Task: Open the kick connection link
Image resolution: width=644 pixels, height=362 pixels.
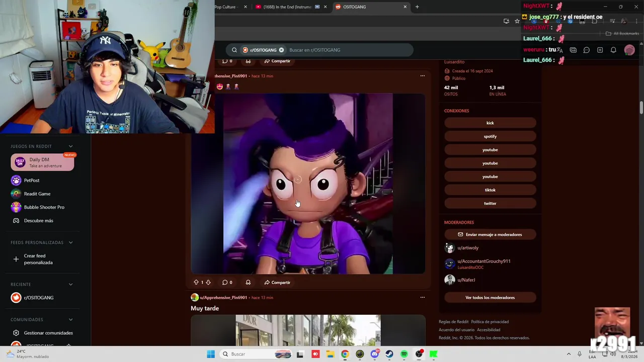Action: click(x=490, y=123)
